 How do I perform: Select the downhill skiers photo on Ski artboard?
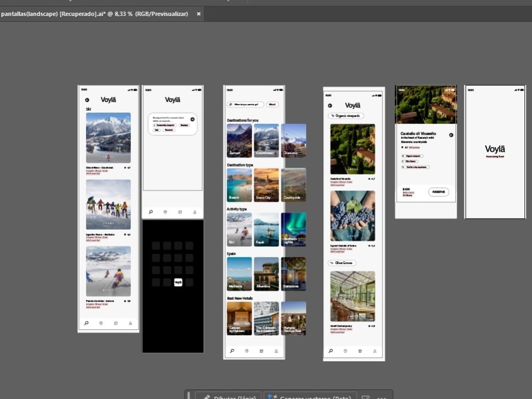[108, 271]
